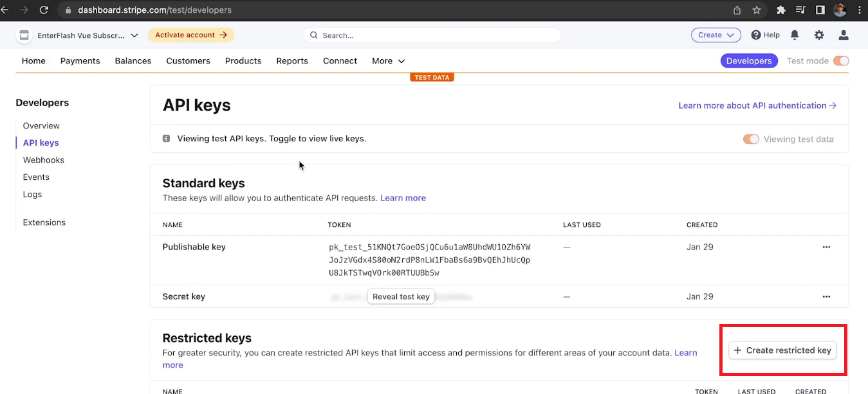Toggle Test mode switch off

click(x=841, y=61)
